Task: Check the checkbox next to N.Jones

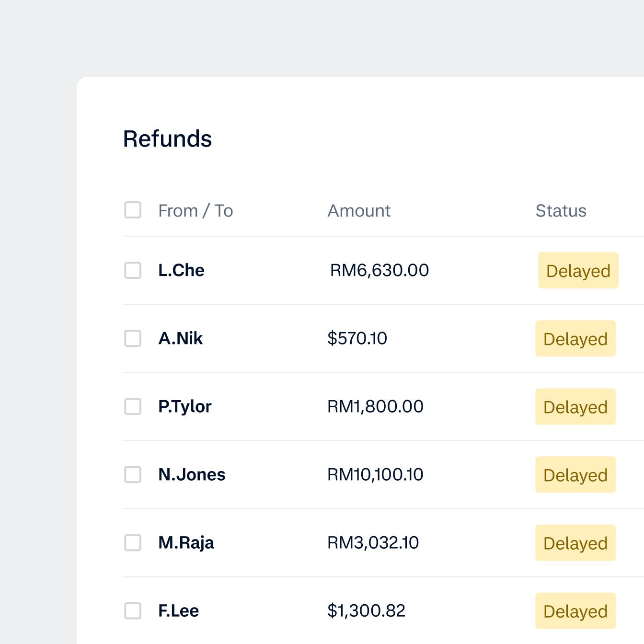Action: (133, 474)
